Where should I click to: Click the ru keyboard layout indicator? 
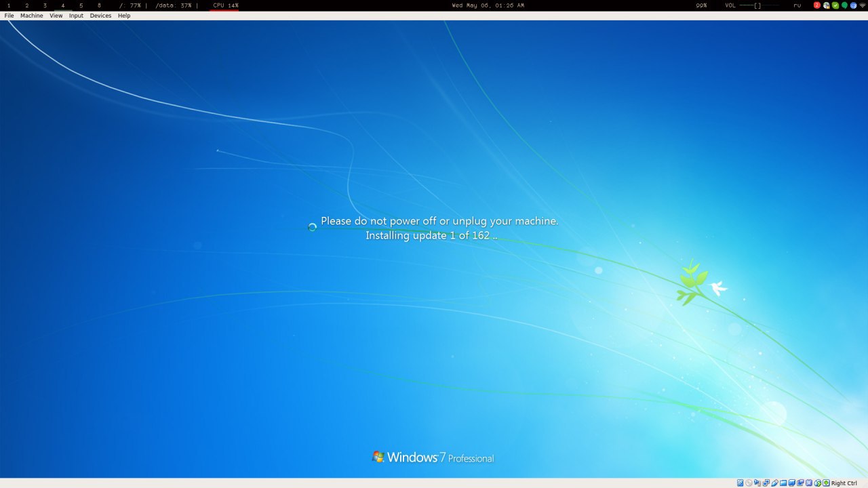797,5
